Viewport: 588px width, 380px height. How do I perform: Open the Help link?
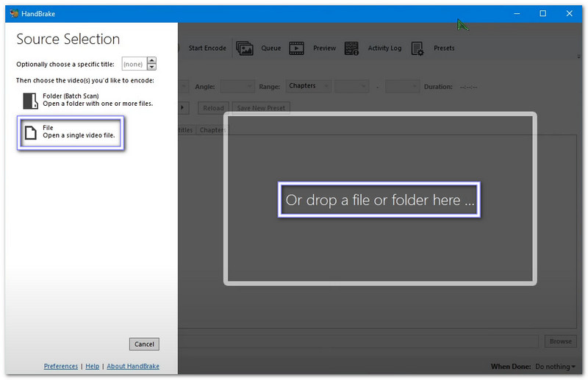(x=92, y=366)
